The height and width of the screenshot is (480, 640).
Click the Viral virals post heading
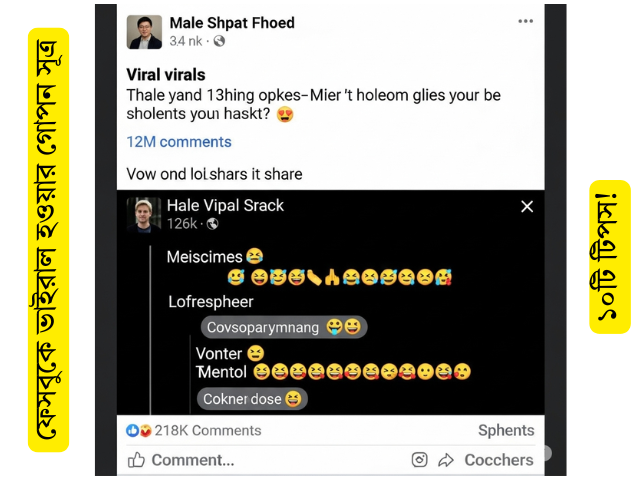pyautogui.click(x=166, y=74)
